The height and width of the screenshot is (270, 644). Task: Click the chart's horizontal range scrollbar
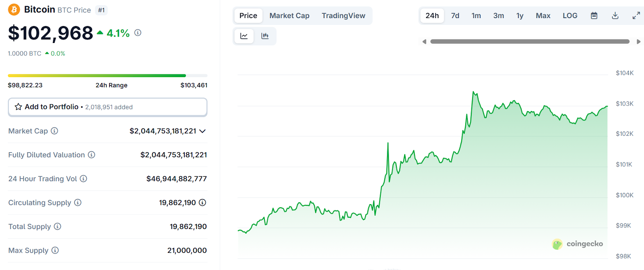coord(530,41)
